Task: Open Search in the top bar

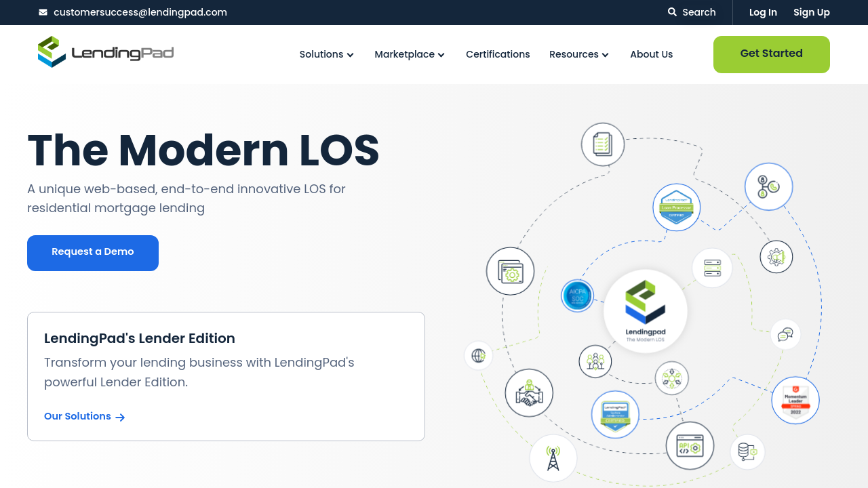Action: click(x=692, y=12)
